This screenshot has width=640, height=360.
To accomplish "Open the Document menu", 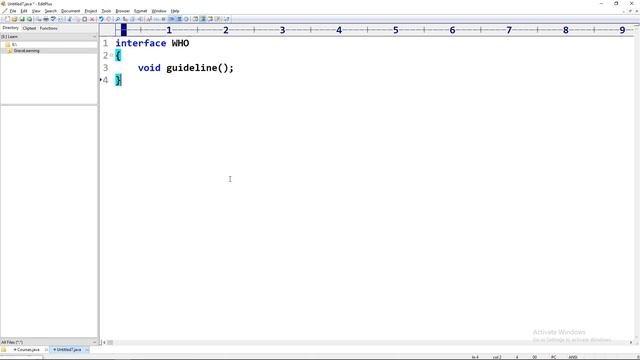I will 71,11.
